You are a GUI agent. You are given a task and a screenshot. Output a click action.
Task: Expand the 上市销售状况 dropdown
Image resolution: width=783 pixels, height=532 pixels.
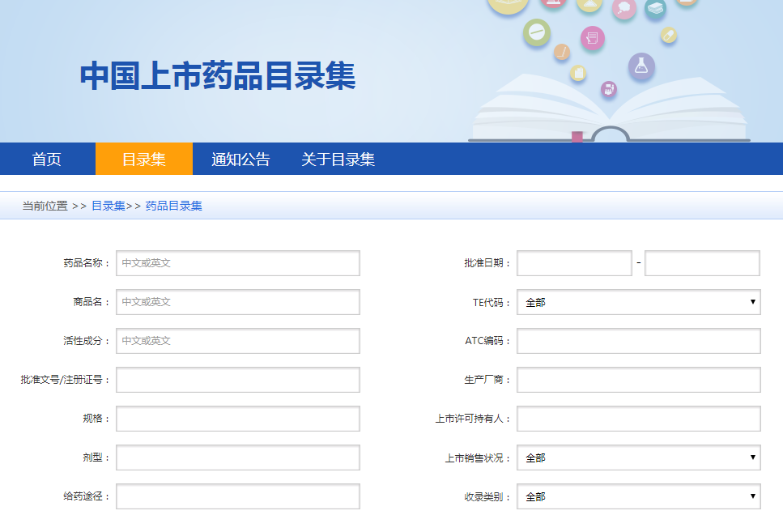639,458
